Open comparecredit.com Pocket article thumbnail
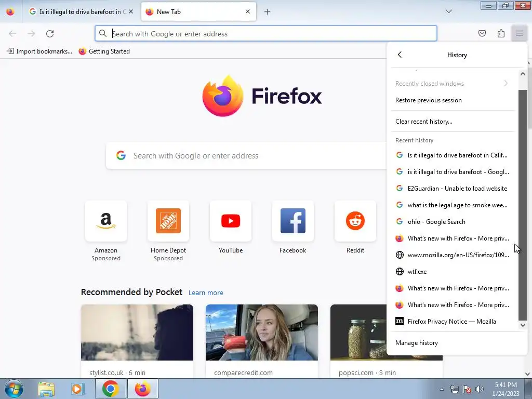The width and height of the screenshot is (532, 399). pos(262,332)
